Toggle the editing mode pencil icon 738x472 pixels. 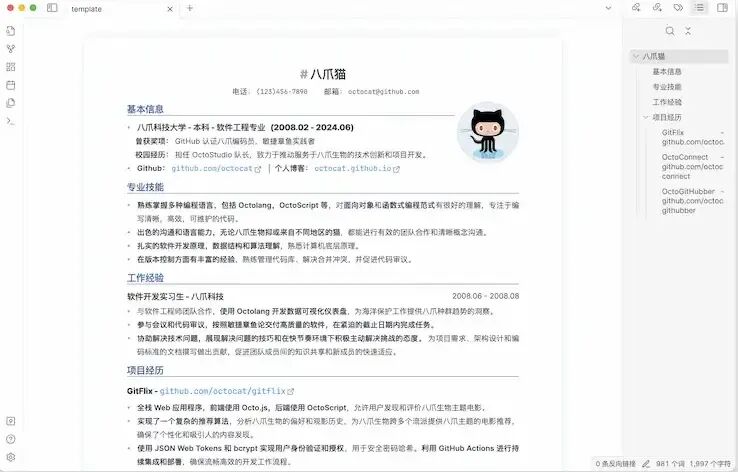tap(646, 464)
